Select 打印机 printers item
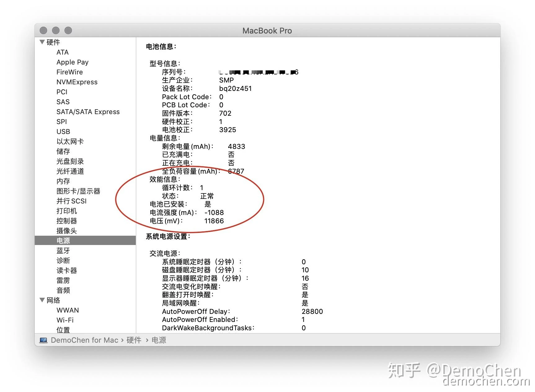Image resolution: width=535 pixels, height=392 pixels. (67, 211)
